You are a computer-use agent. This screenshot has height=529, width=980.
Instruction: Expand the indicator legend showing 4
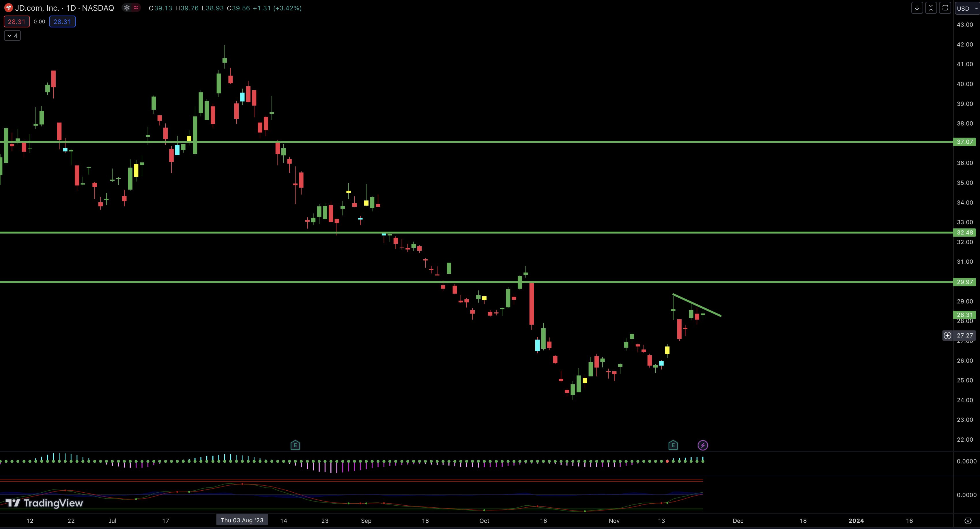click(13, 36)
